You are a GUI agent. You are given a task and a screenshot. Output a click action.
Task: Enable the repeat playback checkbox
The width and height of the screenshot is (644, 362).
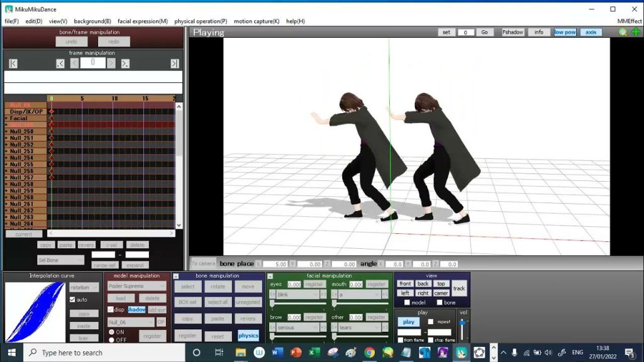coord(430,322)
